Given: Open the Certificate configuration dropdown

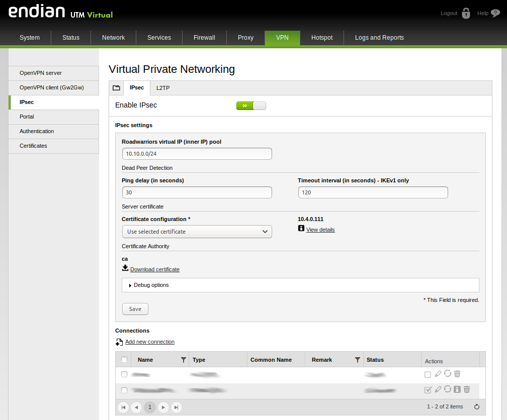Looking at the screenshot, I should point(197,232).
